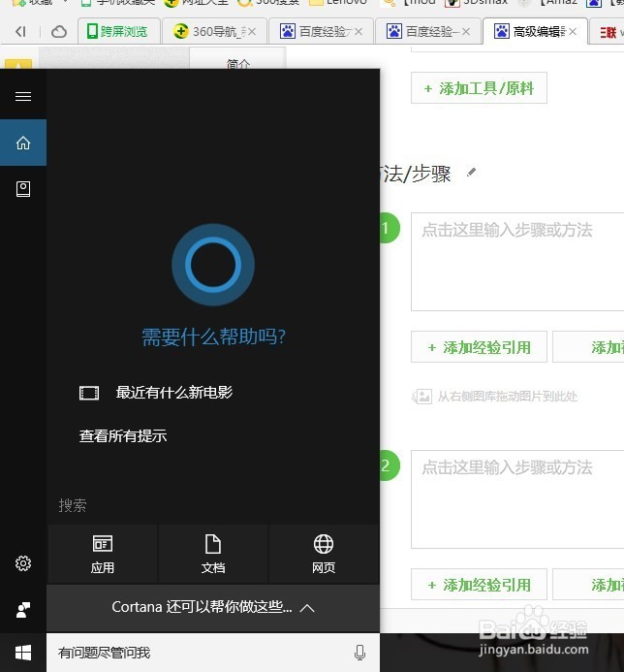The width and height of the screenshot is (624, 672).
Task: Open the Windows Start button
Action: tap(23, 653)
